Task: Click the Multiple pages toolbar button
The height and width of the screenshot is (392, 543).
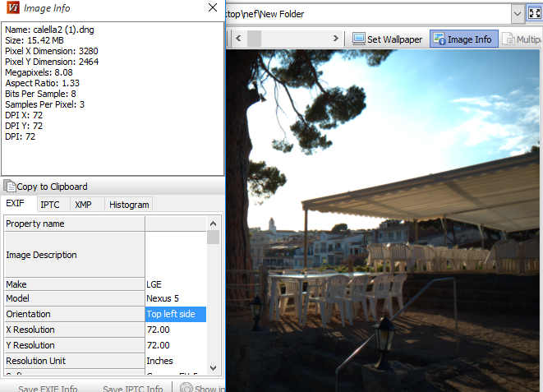Action: (x=522, y=39)
